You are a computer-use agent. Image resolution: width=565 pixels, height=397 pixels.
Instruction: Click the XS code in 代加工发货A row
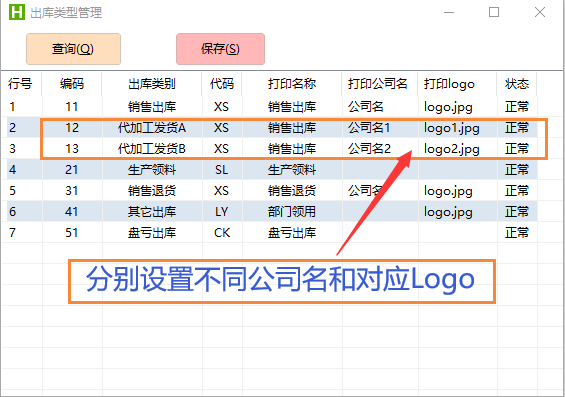click(222, 128)
